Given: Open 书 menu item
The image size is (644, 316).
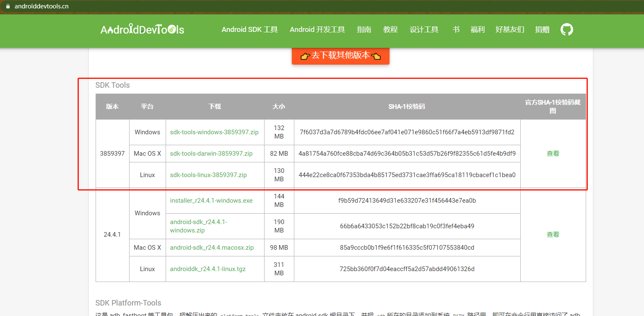Looking at the screenshot, I should click(456, 29).
